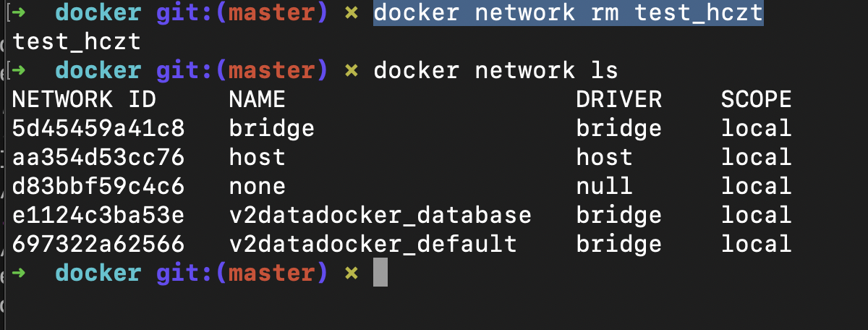Click network ID aa354d53cc76

[98, 157]
